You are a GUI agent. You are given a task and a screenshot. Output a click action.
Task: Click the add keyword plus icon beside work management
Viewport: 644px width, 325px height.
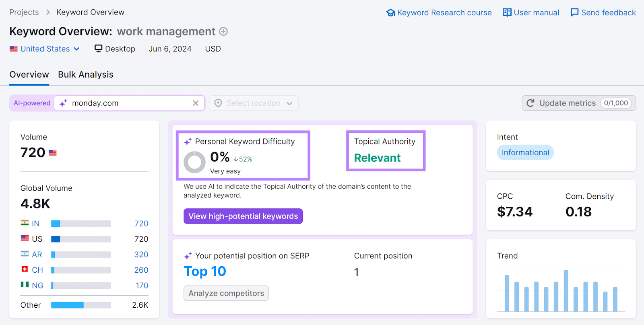[223, 31]
